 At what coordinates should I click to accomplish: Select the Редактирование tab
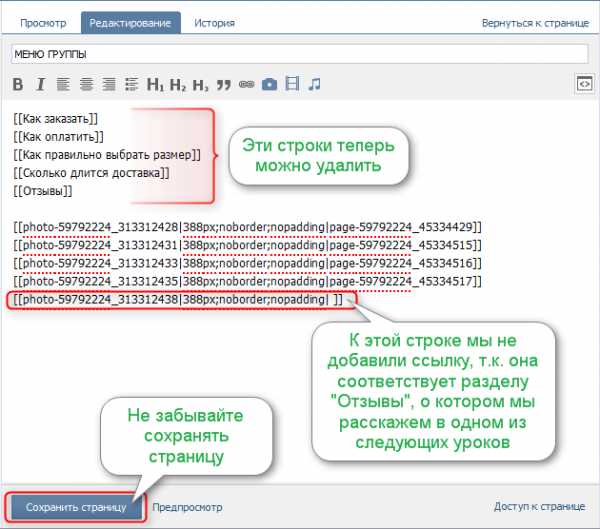coord(130,23)
